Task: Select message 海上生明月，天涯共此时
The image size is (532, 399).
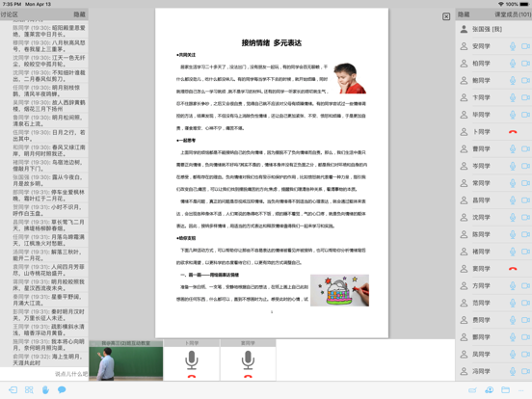Action: 49,359
